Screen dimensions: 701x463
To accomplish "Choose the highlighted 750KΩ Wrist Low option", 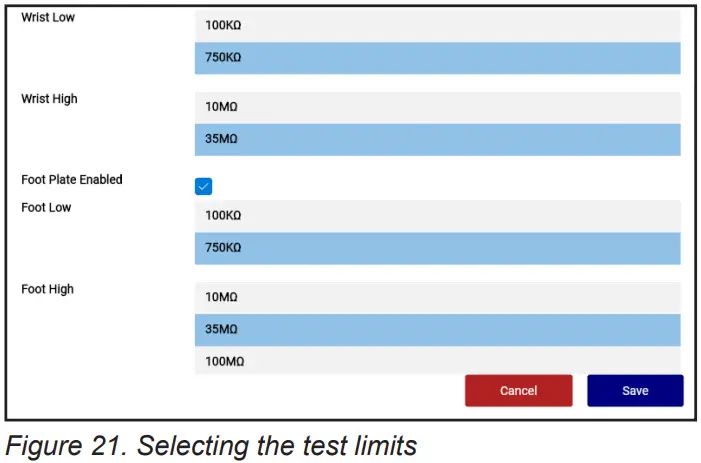I will 437,58.
